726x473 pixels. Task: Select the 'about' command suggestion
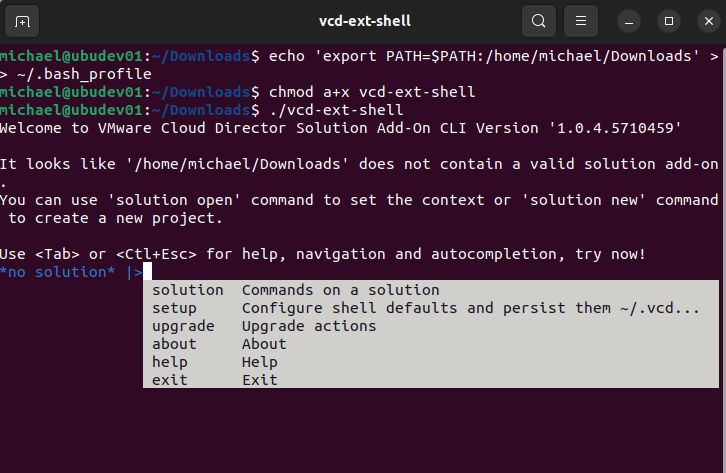(174, 344)
